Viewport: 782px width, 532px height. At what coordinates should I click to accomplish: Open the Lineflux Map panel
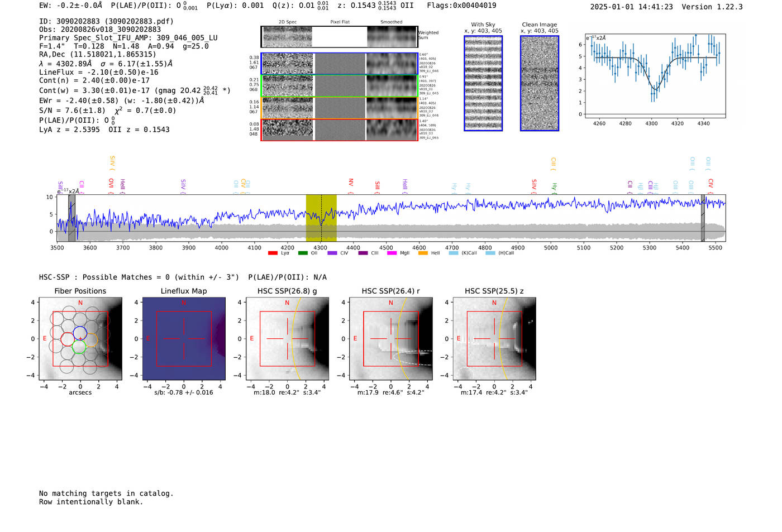point(184,339)
